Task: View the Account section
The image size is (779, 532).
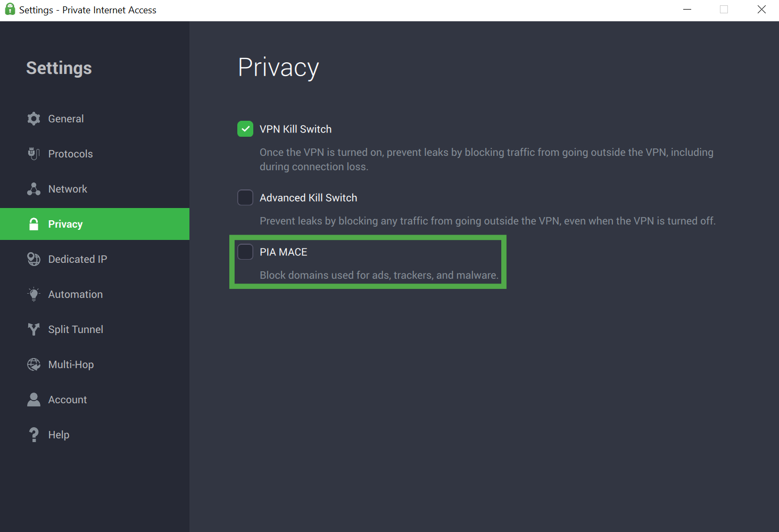Action: pos(95,400)
